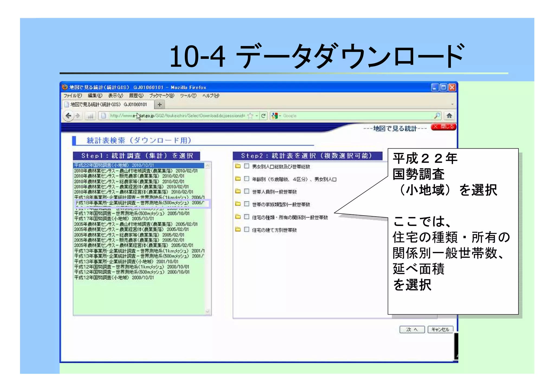555x392 pixels.
Task: Click the red 閉じる button
Action: point(444,127)
